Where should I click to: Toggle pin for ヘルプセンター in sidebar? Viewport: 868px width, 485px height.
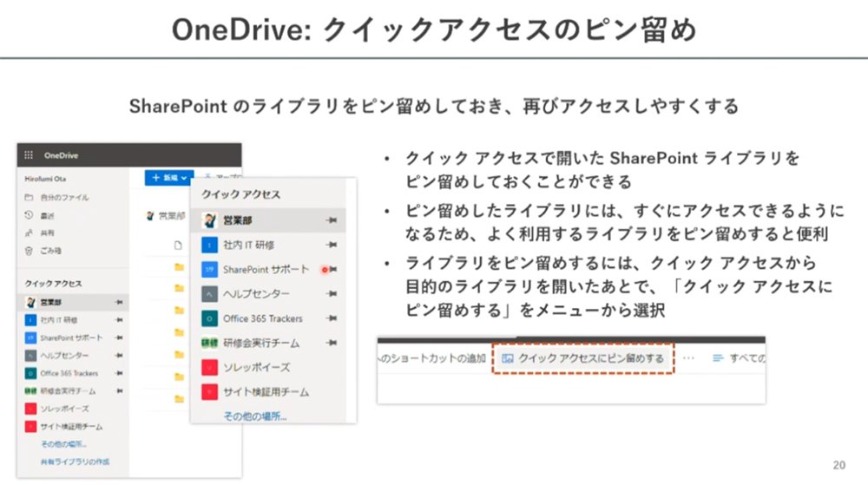coord(119,355)
